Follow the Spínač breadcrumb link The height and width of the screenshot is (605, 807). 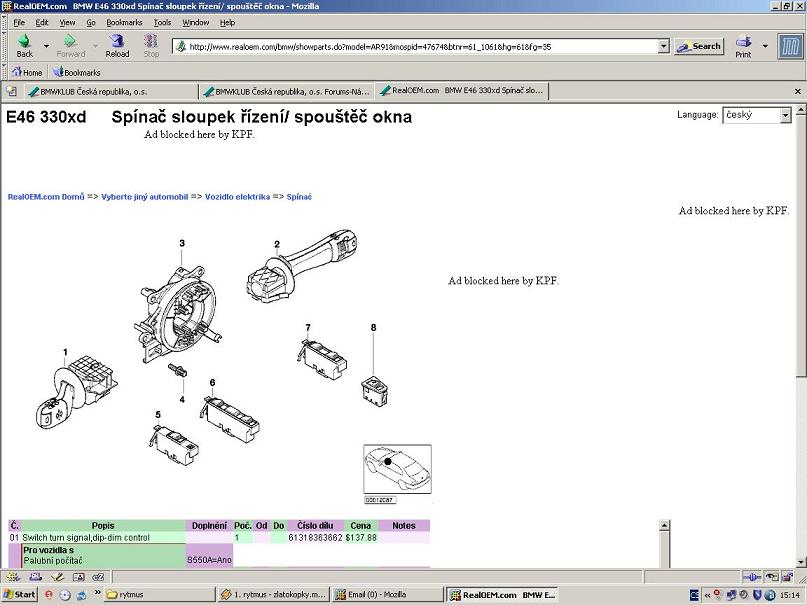[x=299, y=197]
